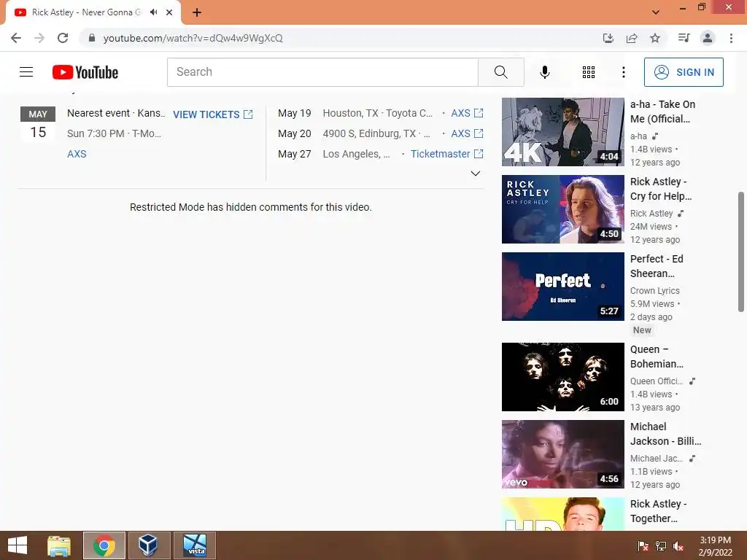Click 'Queen Offici...' channel name

coord(657,381)
